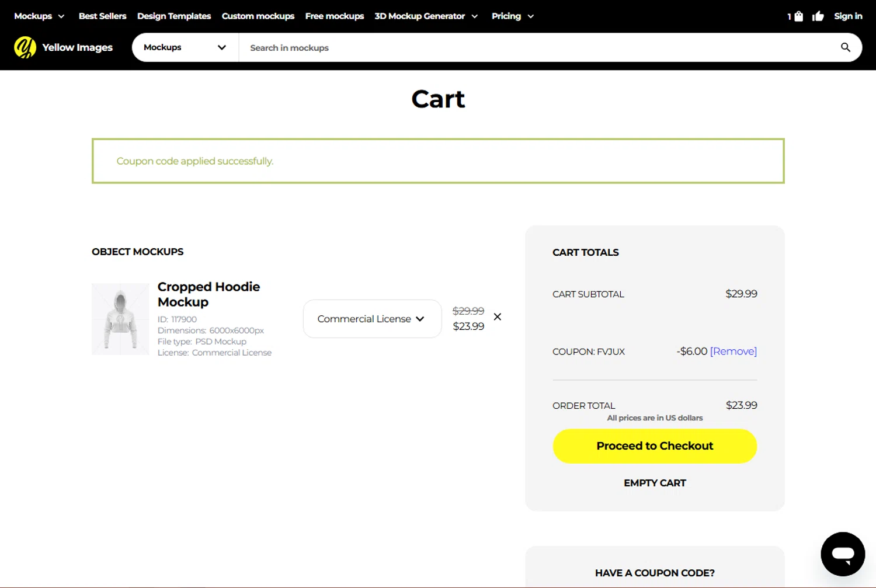Click the hoodie mockup thumbnail

(x=120, y=319)
